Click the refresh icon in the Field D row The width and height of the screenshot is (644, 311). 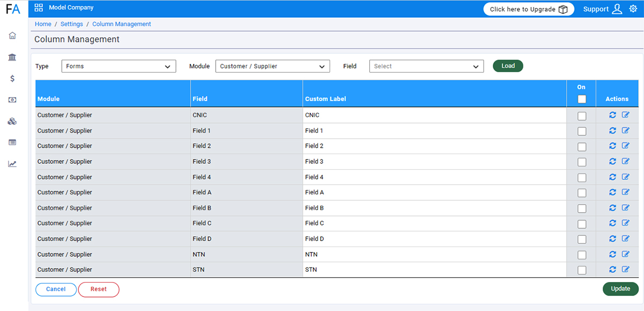[612, 238]
